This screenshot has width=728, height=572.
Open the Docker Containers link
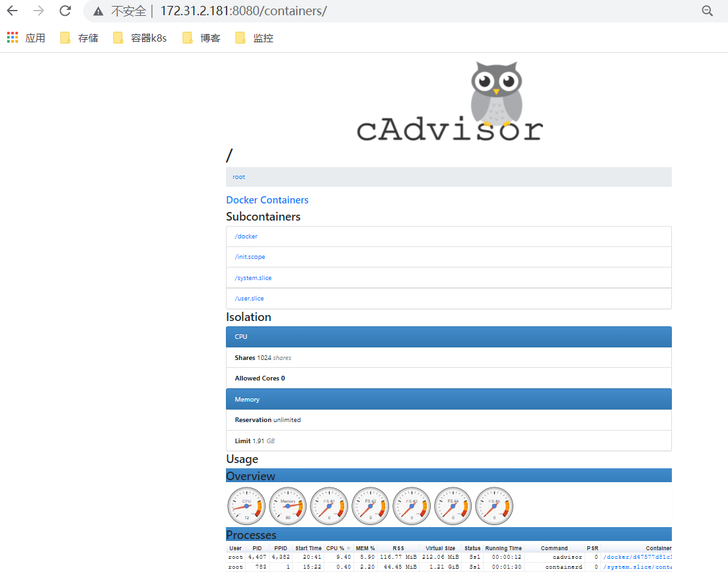[x=267, y=200]
